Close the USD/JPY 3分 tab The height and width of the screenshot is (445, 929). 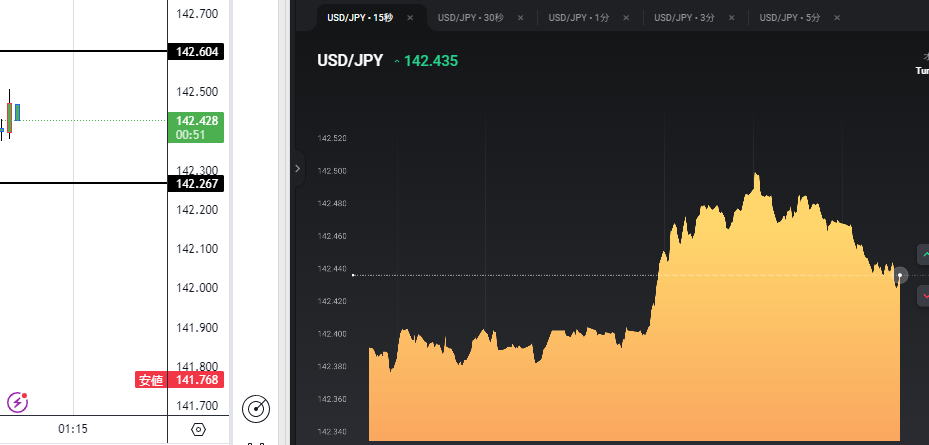(x=732, y=18)
